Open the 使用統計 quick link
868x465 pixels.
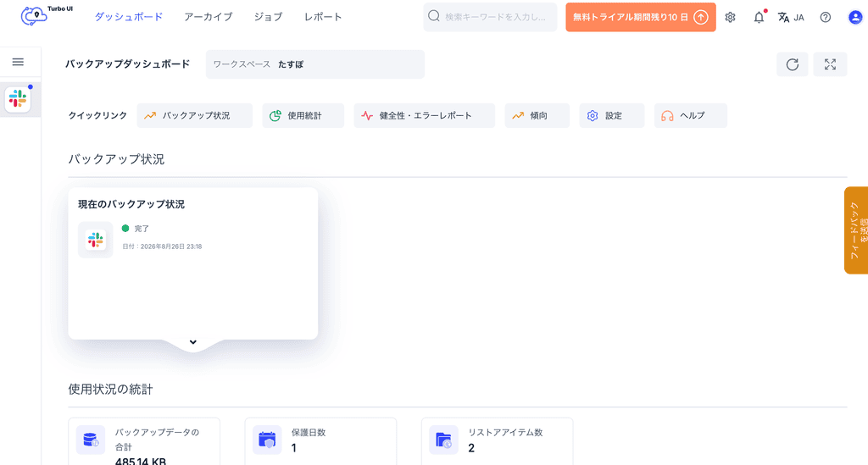click(x=303, y=115)
